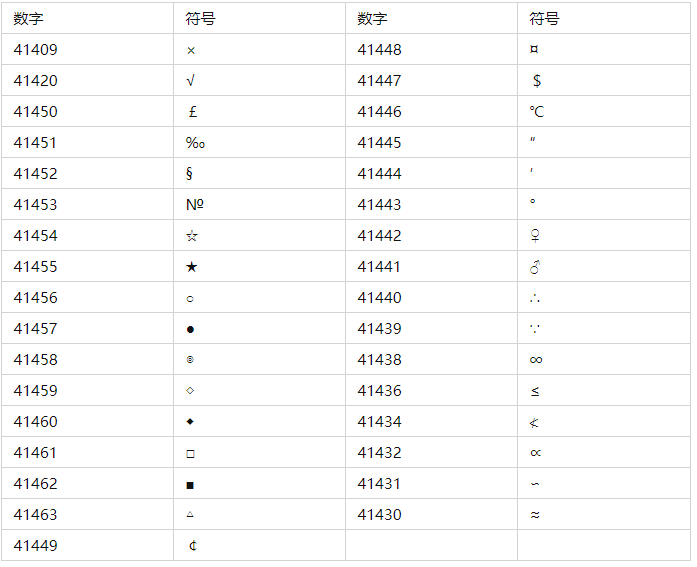Click the pound sign symbol for 41450
Image resolution: width=697 pixels, height=567 pixels.
click(192, 112)
